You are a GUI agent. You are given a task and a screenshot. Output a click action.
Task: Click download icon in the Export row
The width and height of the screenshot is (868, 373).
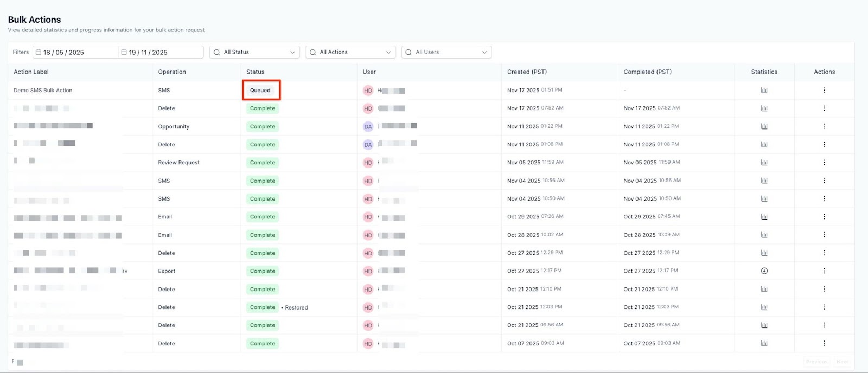coord(764,271)
